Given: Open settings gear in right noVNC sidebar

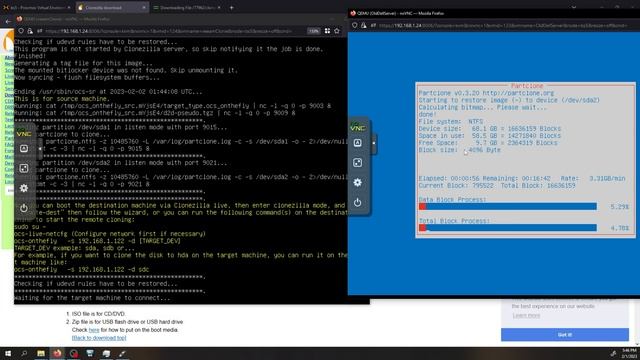Looking at the screenshot, I should click(358, 182).
